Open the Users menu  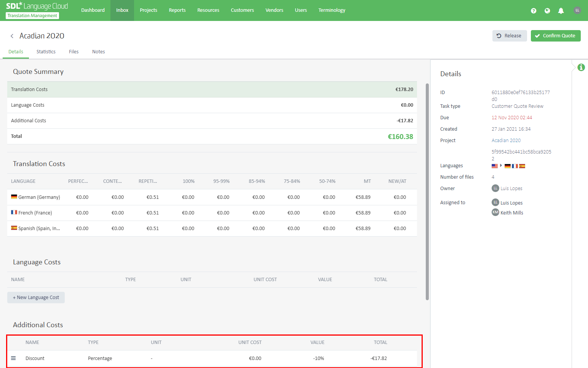coord(301,10)
